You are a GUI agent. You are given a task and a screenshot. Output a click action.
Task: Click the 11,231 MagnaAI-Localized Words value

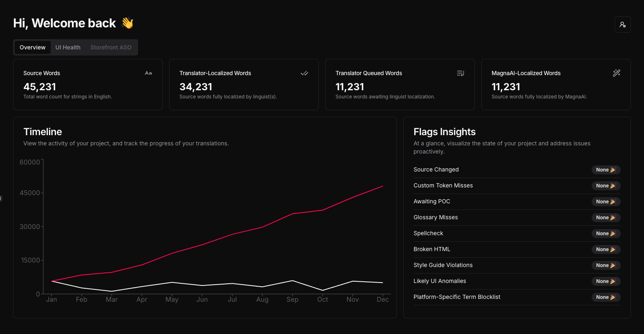[x=506, y=87]
